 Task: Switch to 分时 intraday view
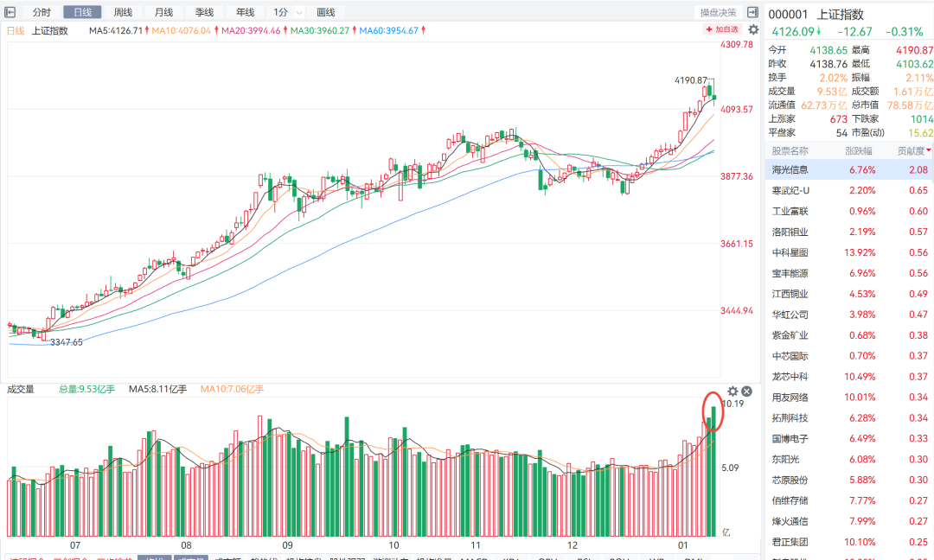[42, 12]
